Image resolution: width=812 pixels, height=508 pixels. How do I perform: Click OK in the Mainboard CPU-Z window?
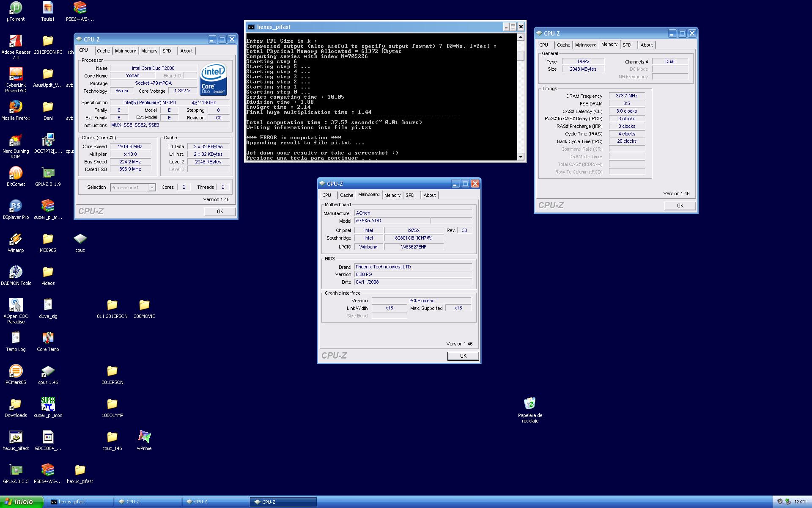(463, 356)
